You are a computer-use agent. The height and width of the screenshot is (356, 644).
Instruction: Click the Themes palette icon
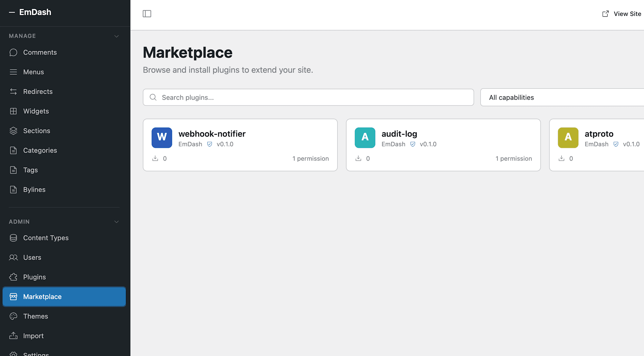coord(13,316)
